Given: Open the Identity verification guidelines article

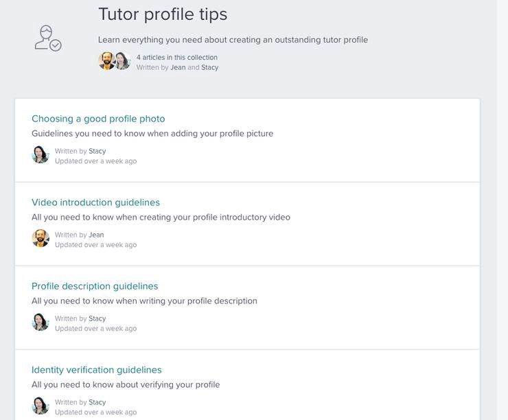Looking at the screenshot, I should click(97, 370).
